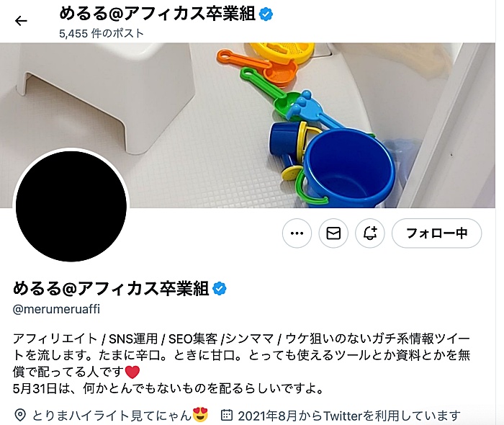The image size is (504, 425).
Task: Click the 2021年8月 Twitter join date text
Action: pyautogui.click(x=349, y=416)
